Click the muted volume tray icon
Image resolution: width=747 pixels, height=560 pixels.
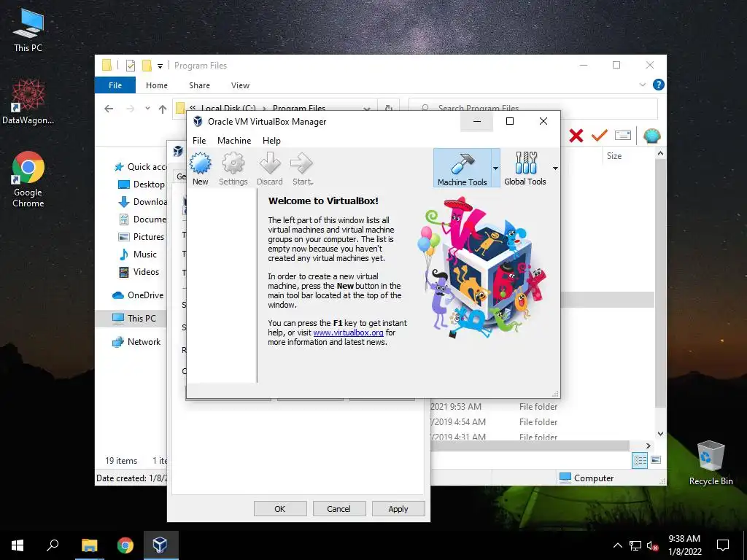point(653,546)
